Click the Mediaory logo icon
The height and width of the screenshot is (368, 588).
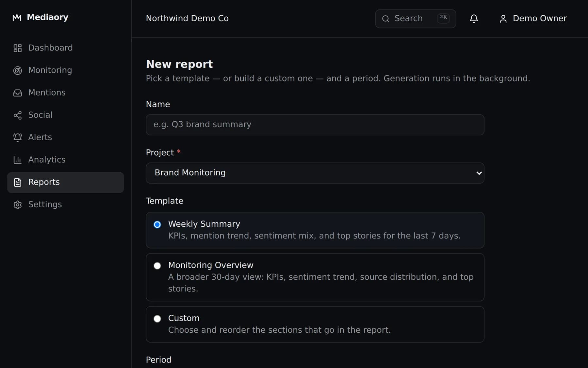pyautogui.click(x=17, y=18)
